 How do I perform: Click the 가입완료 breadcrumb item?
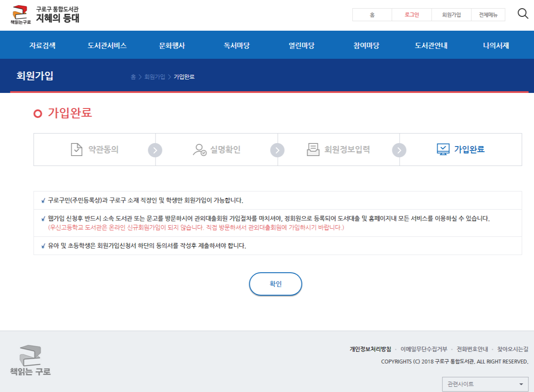pos(184,77)
